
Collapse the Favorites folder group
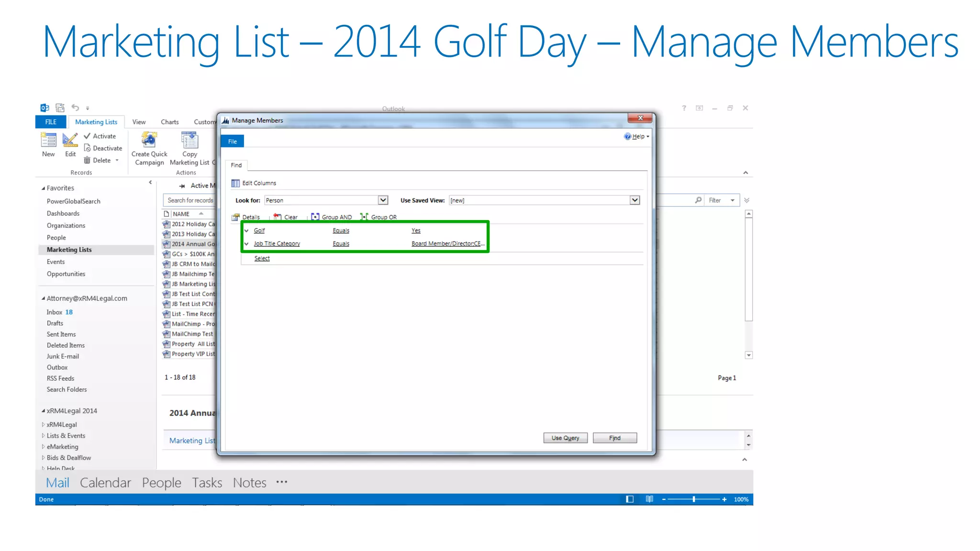[43, 188]
